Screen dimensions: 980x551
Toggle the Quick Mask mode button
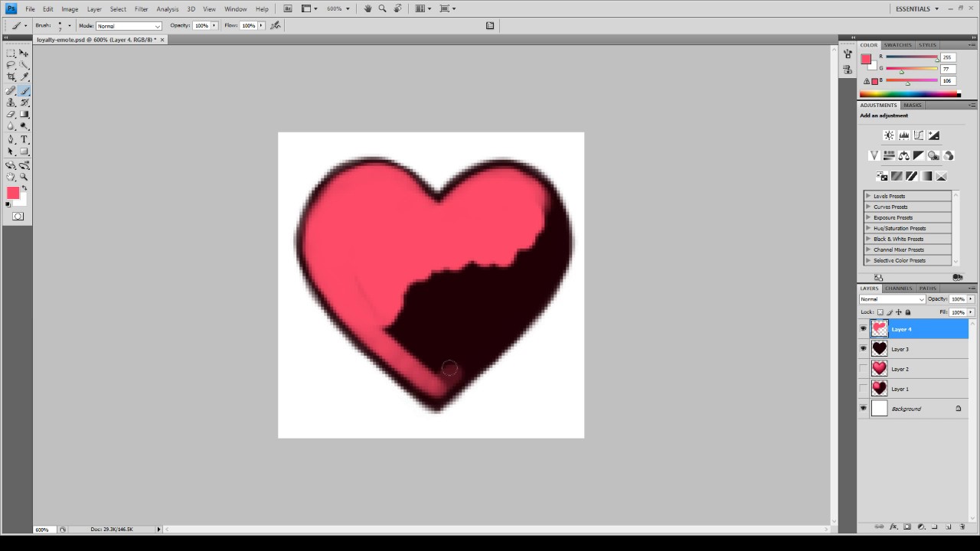tap(18, 217)
